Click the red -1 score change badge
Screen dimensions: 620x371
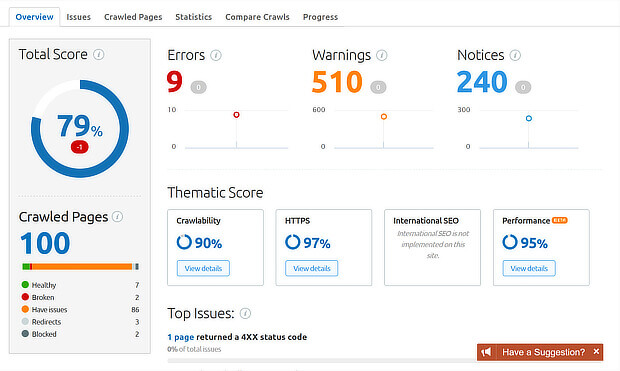(x=79, y=147)
